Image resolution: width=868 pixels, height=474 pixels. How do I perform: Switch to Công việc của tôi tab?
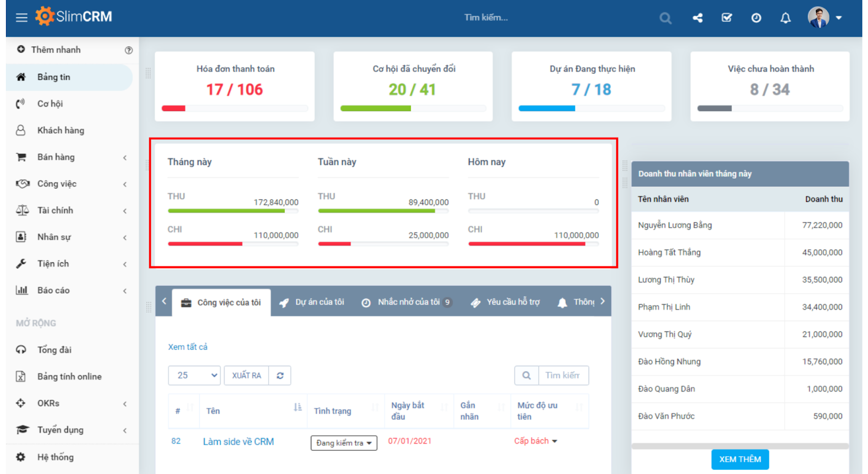click(x=221, y=302)
